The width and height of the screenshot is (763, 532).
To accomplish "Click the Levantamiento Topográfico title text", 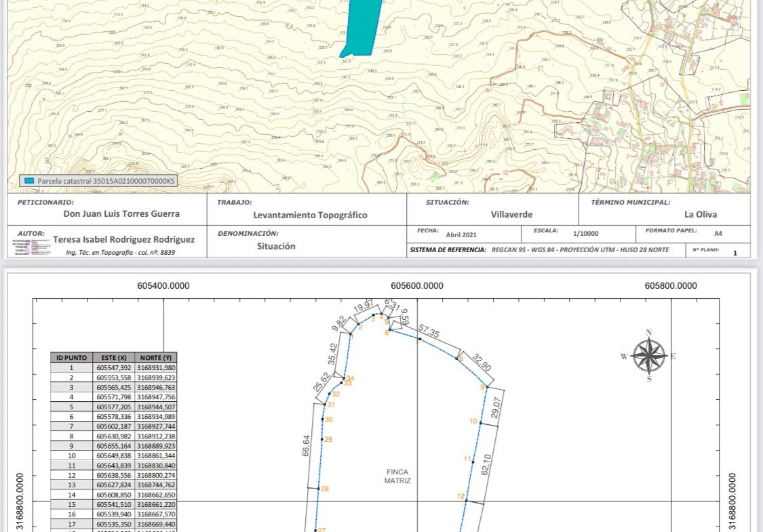I will (x=310, y=215).
